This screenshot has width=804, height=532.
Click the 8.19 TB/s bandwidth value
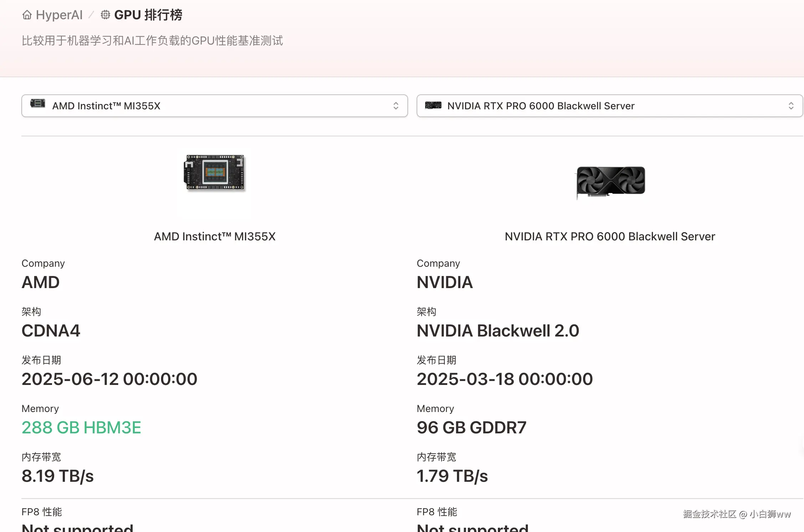[x=57, y=476]
